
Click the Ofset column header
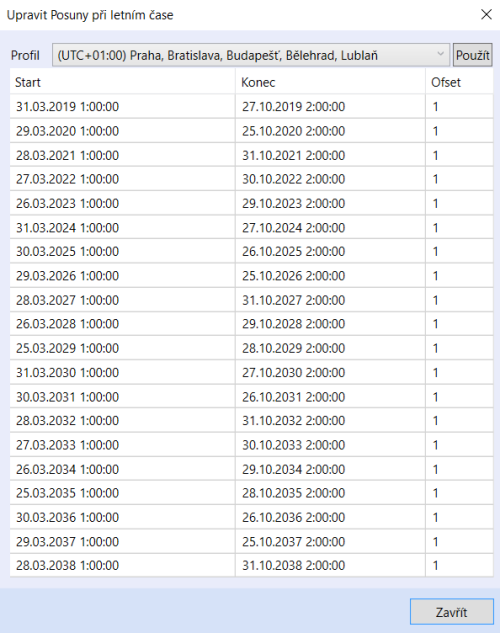459,82
